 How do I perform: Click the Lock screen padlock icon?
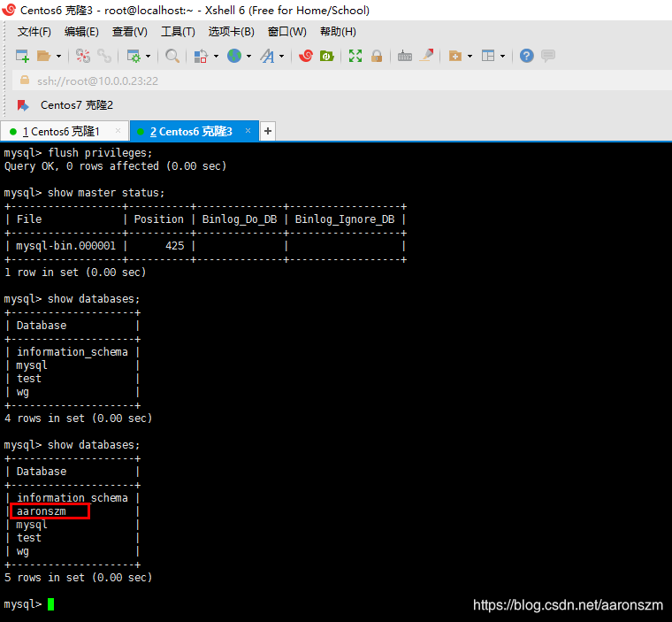(x=377, y=56)
